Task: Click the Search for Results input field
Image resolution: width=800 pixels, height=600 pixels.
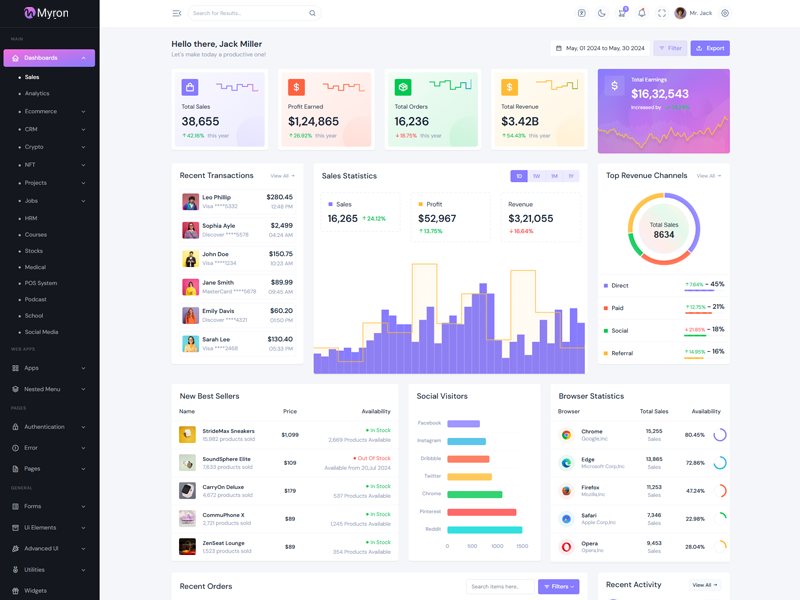Action: [248, 13]
